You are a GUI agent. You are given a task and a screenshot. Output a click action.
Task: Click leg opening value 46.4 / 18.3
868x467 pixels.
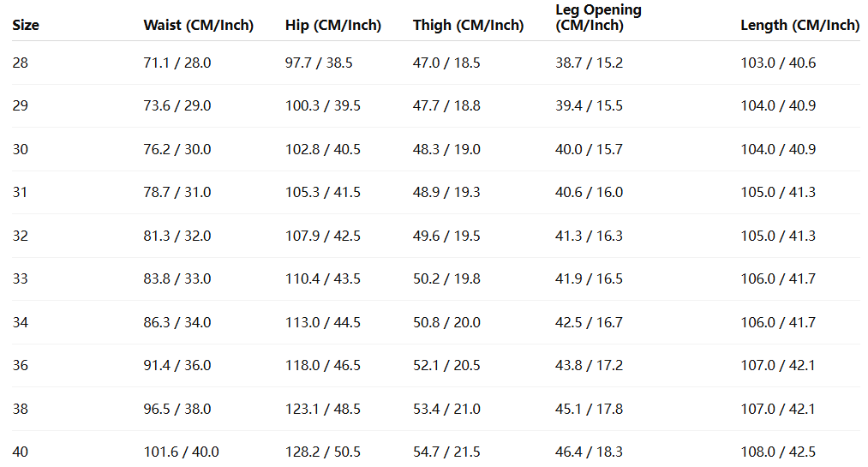tap(589, 452)
